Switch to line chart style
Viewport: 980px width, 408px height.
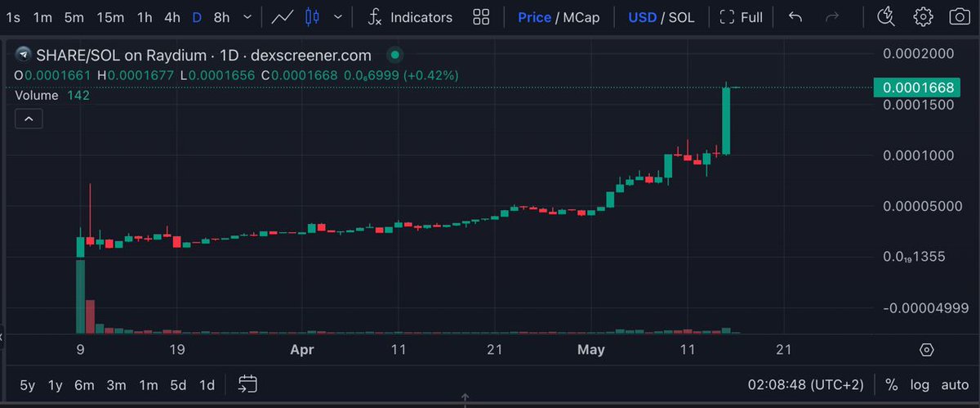pyautogui.click(x=283, y=17)
